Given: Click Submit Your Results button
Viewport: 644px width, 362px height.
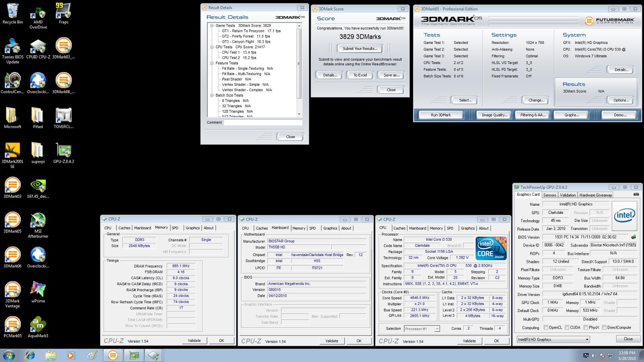Looking at the screenshot, I should coord(360,49).
